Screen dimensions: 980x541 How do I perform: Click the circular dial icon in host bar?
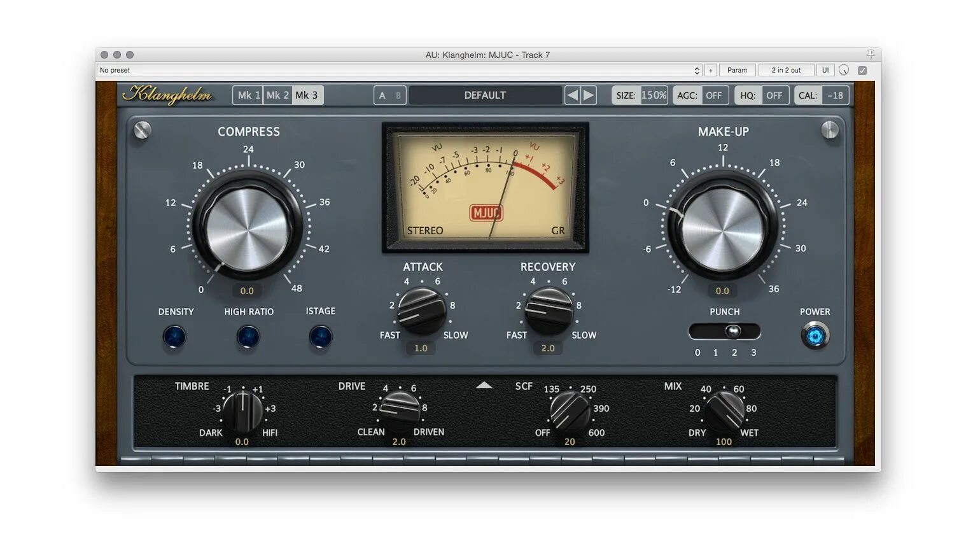pos(844,70)
